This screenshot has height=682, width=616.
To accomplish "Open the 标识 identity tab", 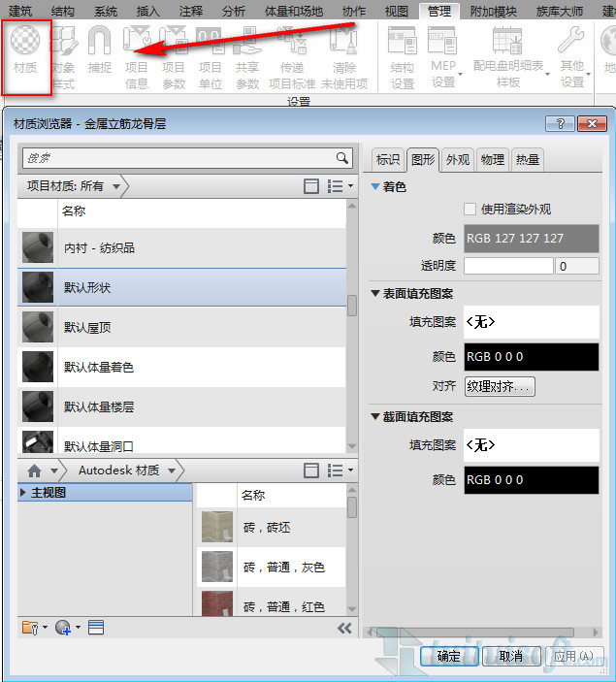I will click(x=388, y=160).
